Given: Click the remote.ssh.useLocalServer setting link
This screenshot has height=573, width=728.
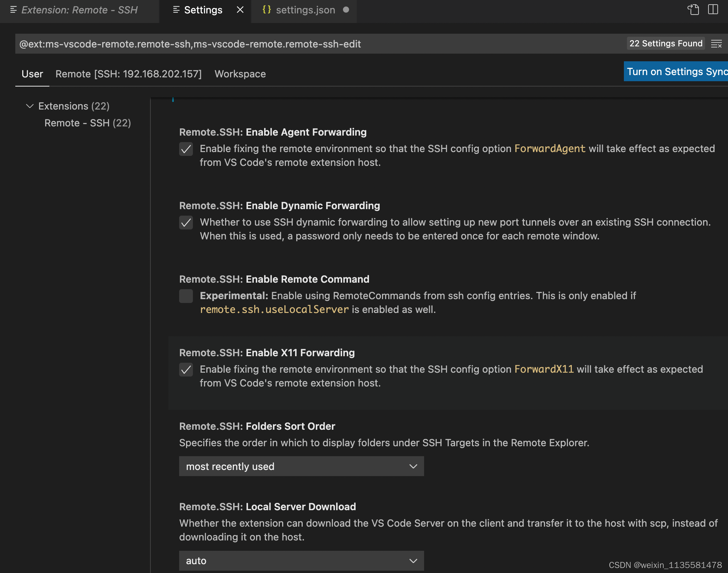Looking at the screenshot, I should pos(274,309).
